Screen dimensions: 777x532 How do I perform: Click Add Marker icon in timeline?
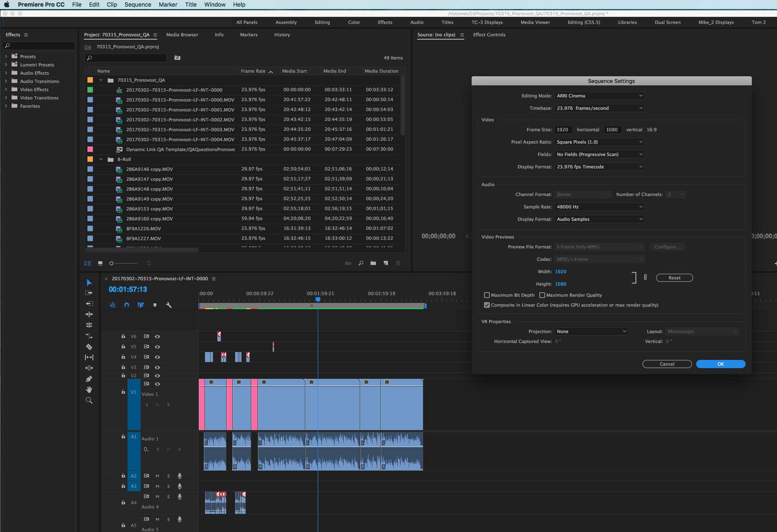[x=155, y=305]
